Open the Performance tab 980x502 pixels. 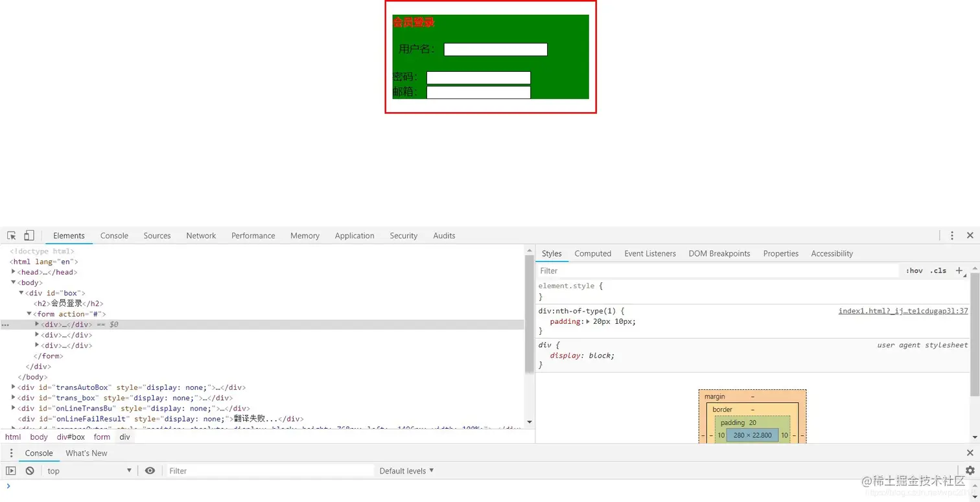click(x=253, y=236)
